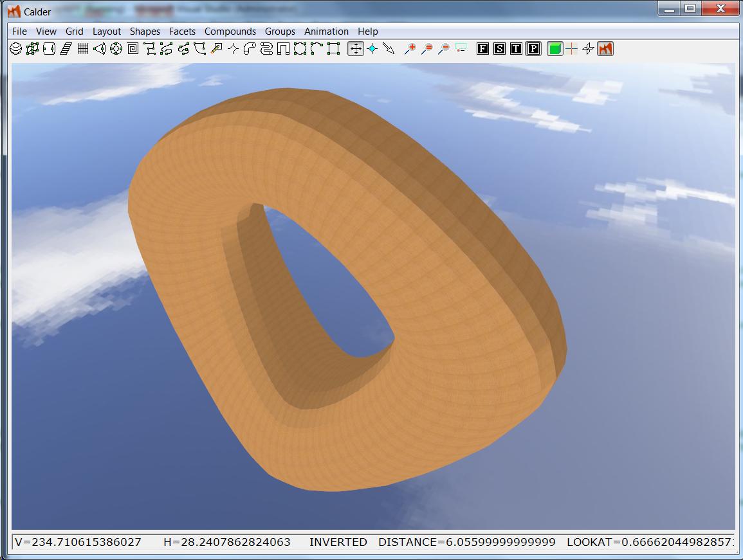The height and width of the screenshot is (560, 743).
Task: Select the cone shape tool
Action: (99, 48)
